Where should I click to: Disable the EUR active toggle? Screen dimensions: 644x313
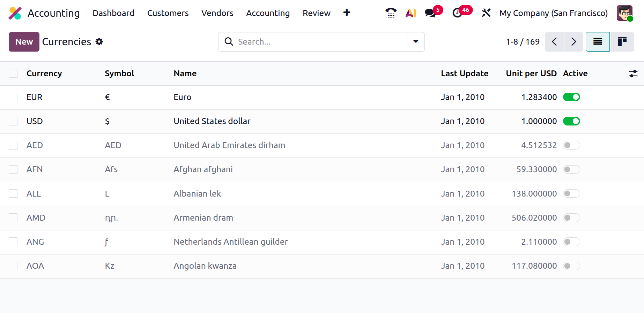pyautogui.click(x=571, y=97)
